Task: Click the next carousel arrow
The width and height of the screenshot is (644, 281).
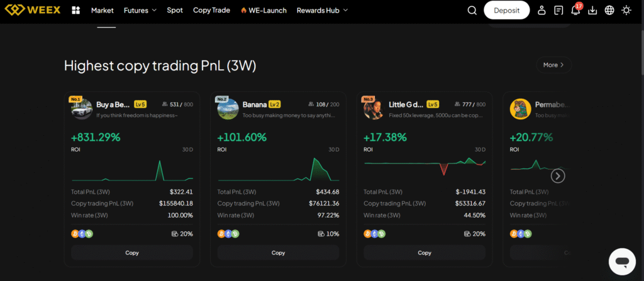Action: point(558,176)
